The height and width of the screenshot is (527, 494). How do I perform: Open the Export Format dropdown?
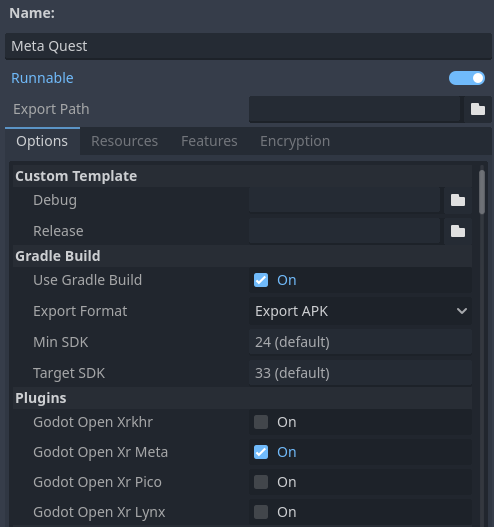pyautogui.click(x=360, y=311)
